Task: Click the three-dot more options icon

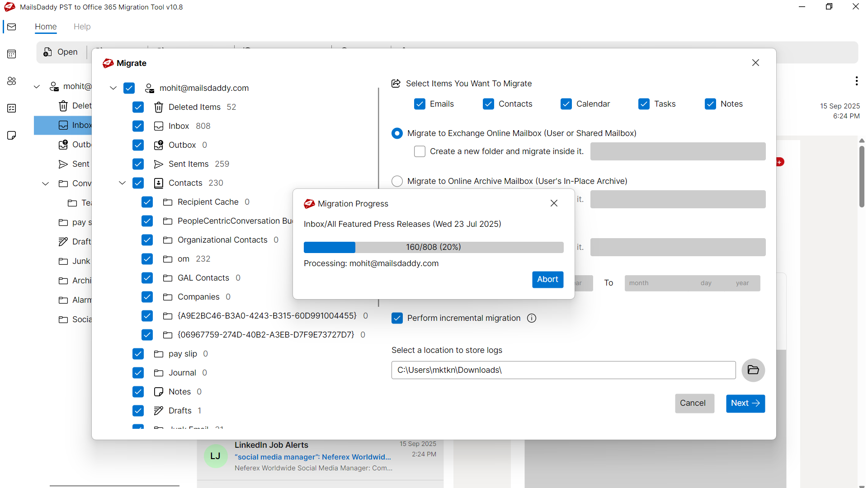Action: click(856, 81)
